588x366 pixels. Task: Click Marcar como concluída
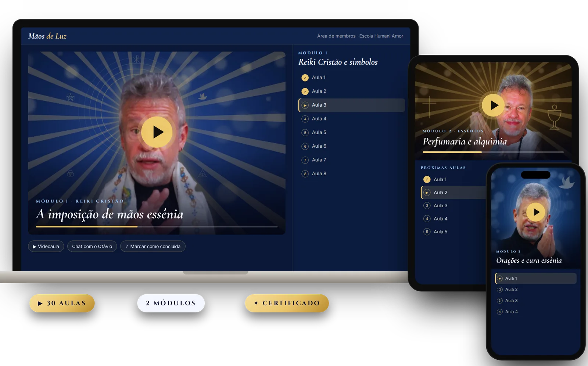click(153, 246)
